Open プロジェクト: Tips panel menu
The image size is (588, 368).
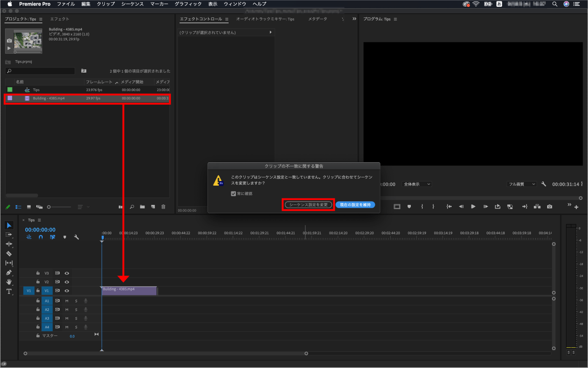pos(40,19)
